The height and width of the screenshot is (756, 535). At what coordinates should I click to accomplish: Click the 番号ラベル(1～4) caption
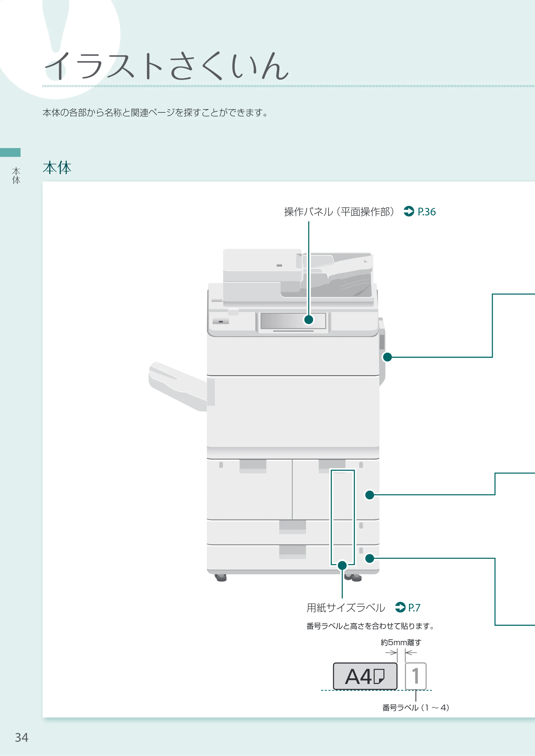click(415, 708)
